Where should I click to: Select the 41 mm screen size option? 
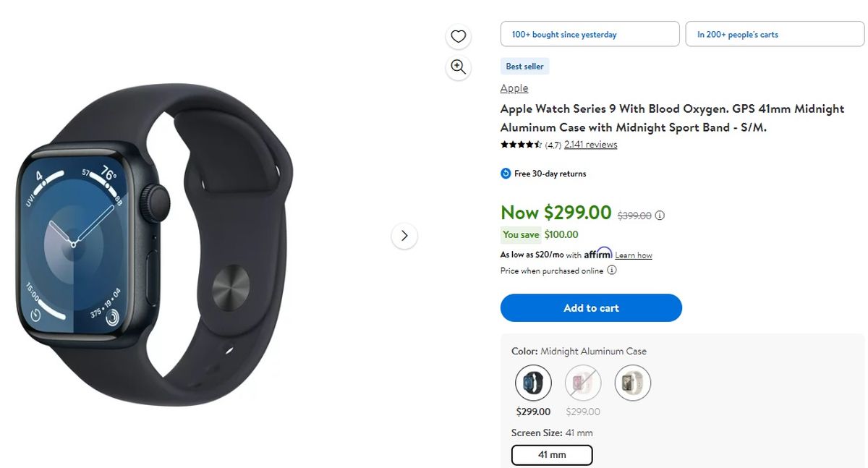point(552,455)
